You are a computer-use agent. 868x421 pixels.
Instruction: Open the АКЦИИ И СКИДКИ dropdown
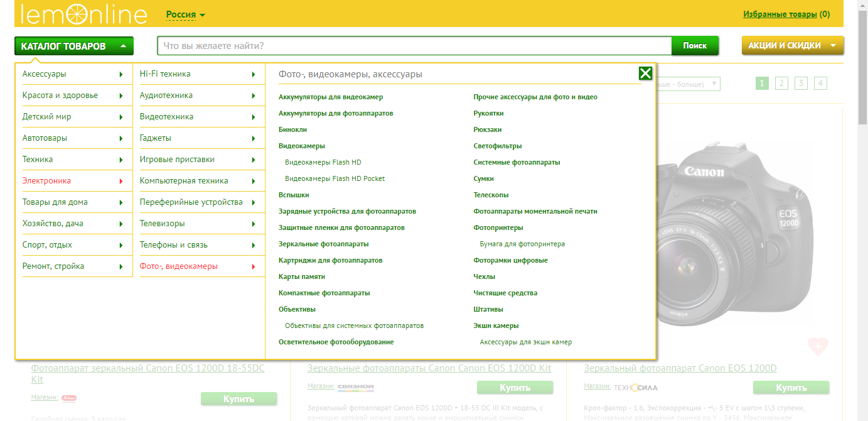pos(792,45)
